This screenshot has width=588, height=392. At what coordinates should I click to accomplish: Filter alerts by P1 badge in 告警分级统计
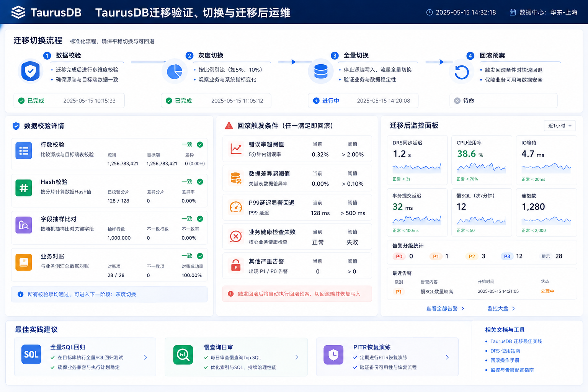(x=436, y=256)
